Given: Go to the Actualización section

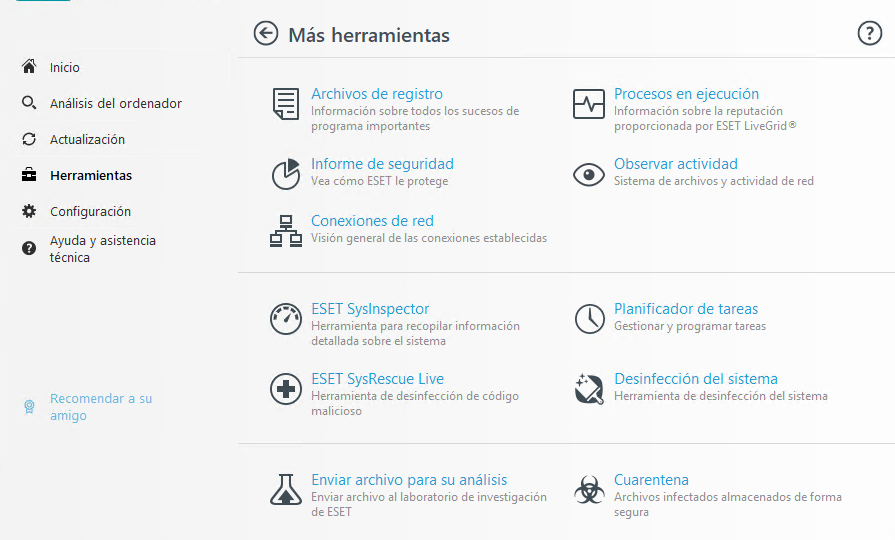Looking at the screenshot, I should (x=87, y=139).
